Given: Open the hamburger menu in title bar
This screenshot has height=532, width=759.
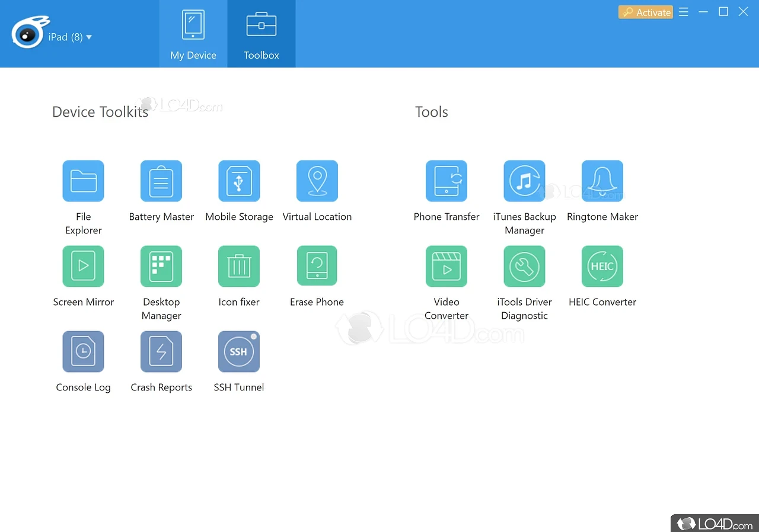Looking at the screenshot, I should click(684, 12).
